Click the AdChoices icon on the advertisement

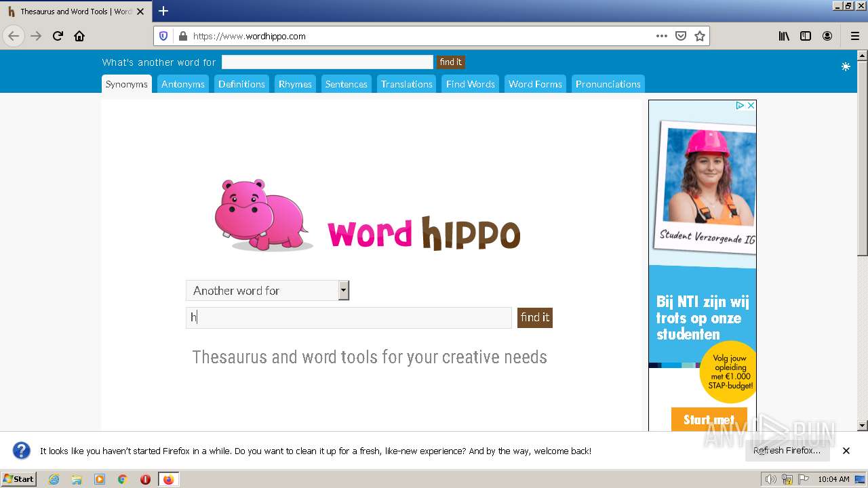(x=741, y=106)
